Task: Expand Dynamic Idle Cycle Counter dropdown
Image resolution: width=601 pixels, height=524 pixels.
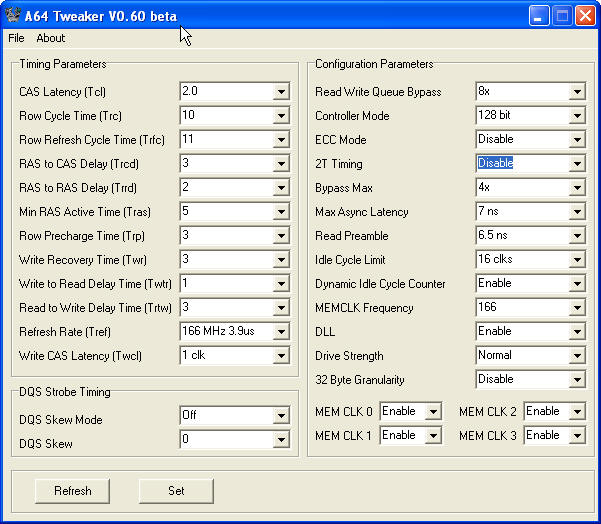Action: point(577,284)
